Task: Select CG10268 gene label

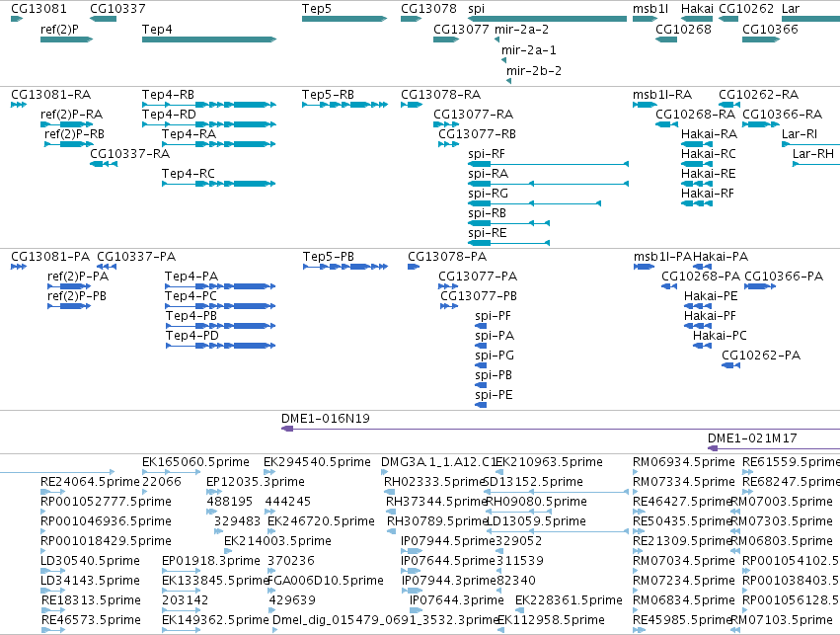Action: (x=684, y=30)
